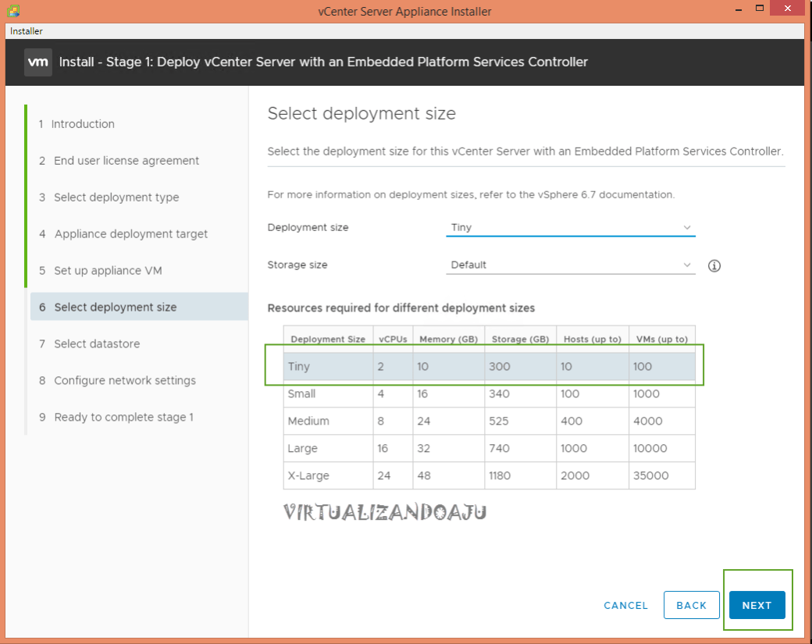Viewport: 812px width, 644px height.
Task: Select the Small deployment size row
Action: tap(489, 394)
